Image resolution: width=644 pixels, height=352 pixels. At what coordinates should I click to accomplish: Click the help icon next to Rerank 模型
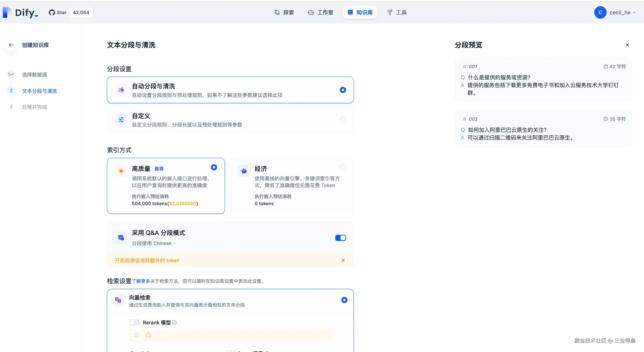174,322
